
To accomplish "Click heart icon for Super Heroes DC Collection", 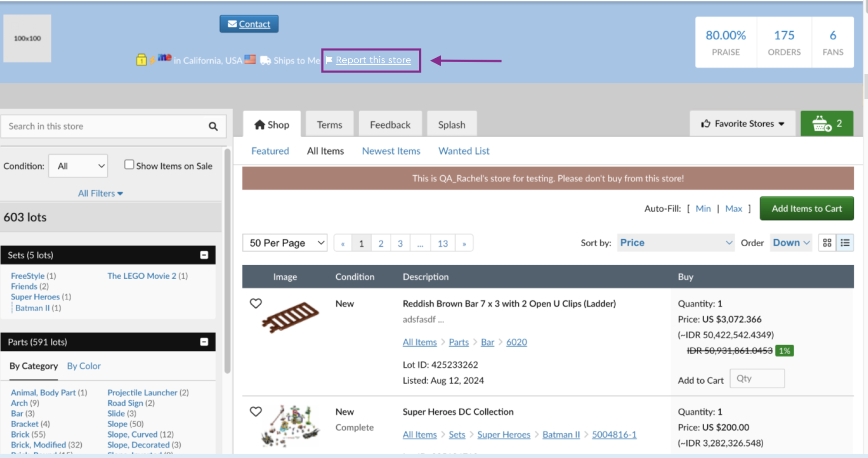I will (256, 412).
